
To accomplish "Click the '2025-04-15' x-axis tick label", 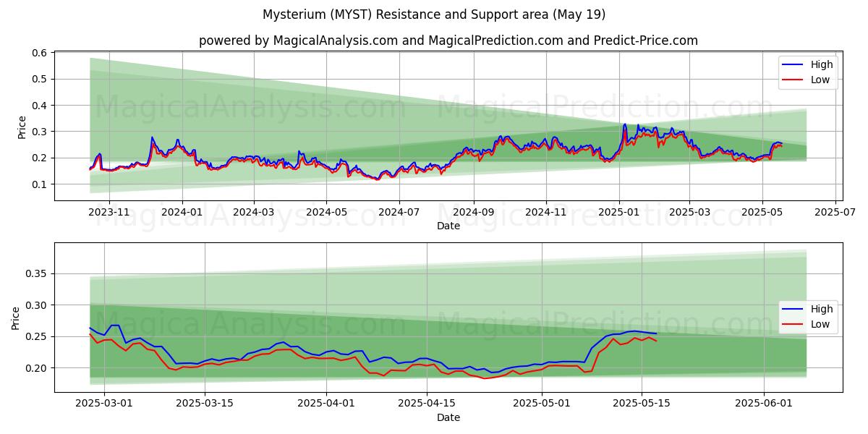I will [x=427, y=404].
